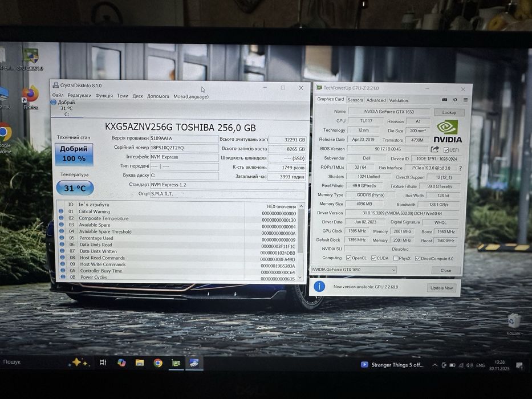This screenshot has height=399, width=532.
Task: Switch to the Validation tab
Action: point(399,100)
